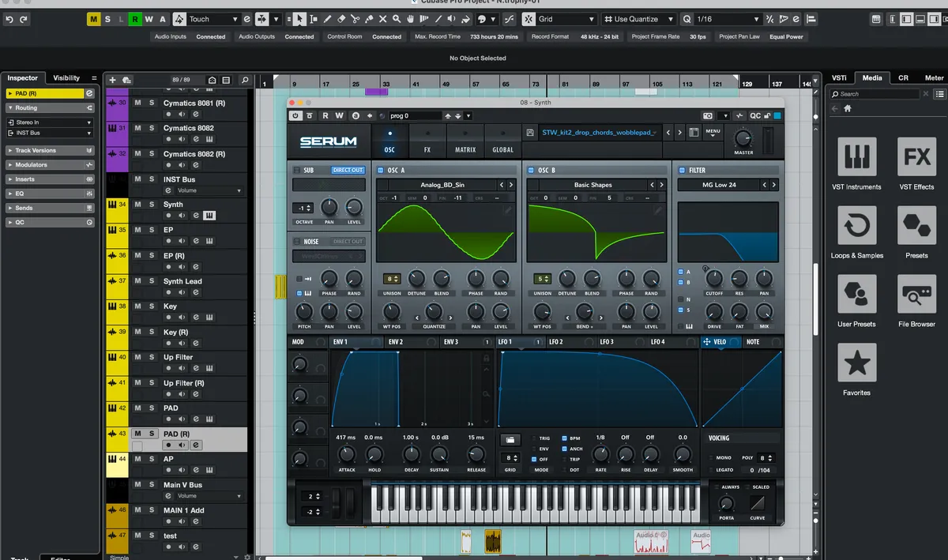Click the plugin Write automation W button
948x560 pixels.
click(x=340, y=115)
